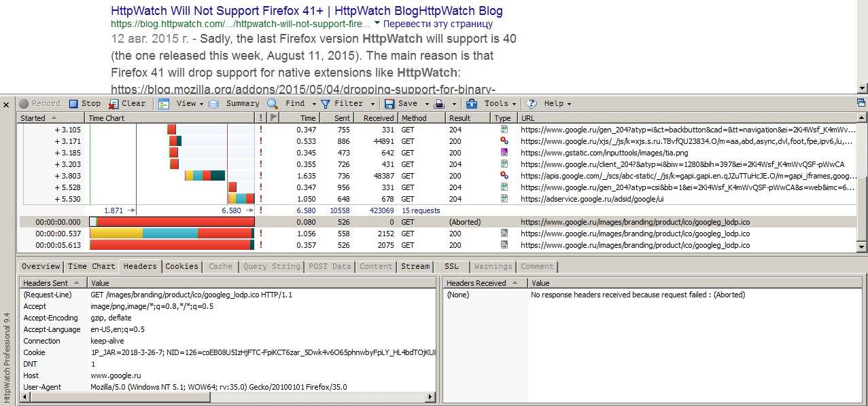
Task: Expand the Find dropdown arrow
Action: click(314, 104)
